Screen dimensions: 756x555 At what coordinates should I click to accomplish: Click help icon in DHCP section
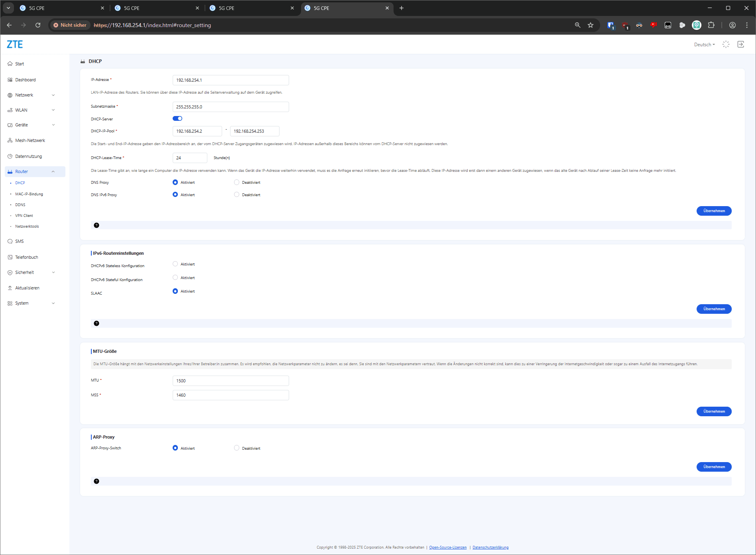coord(96,225)
